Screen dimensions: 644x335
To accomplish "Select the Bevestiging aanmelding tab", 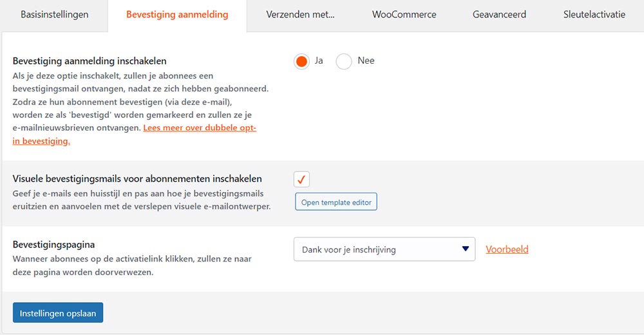I will [177, 14].
